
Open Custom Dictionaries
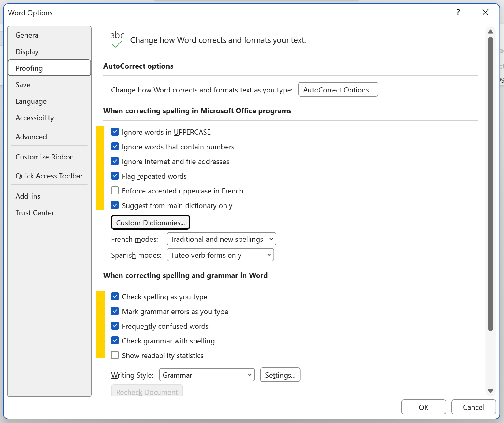coord(150,223)
